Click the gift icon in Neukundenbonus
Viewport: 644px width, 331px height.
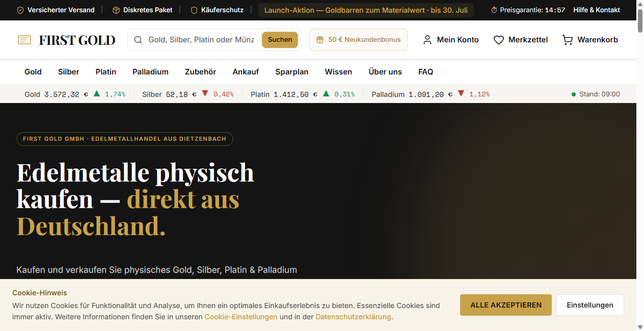[320, 40]
